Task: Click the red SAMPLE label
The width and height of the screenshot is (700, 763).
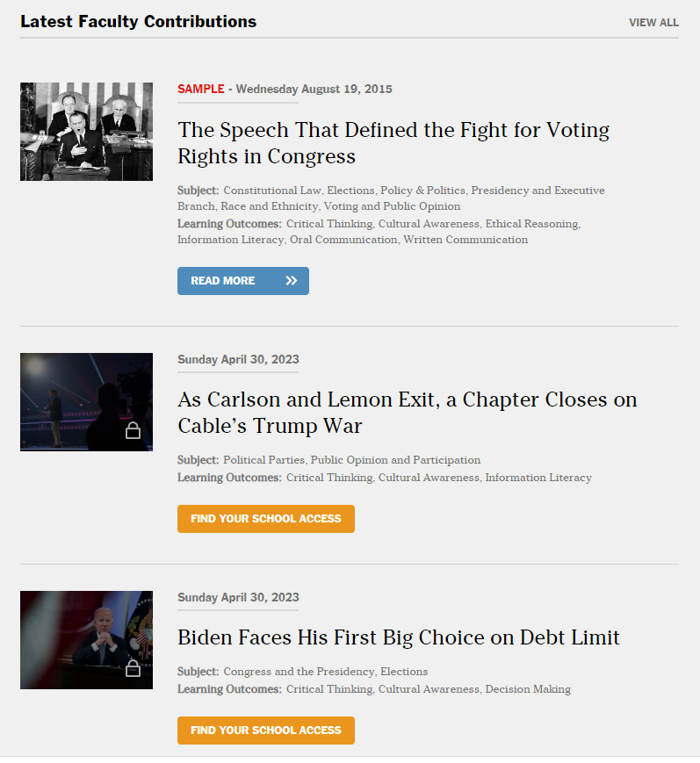Action: pos(200,89)
